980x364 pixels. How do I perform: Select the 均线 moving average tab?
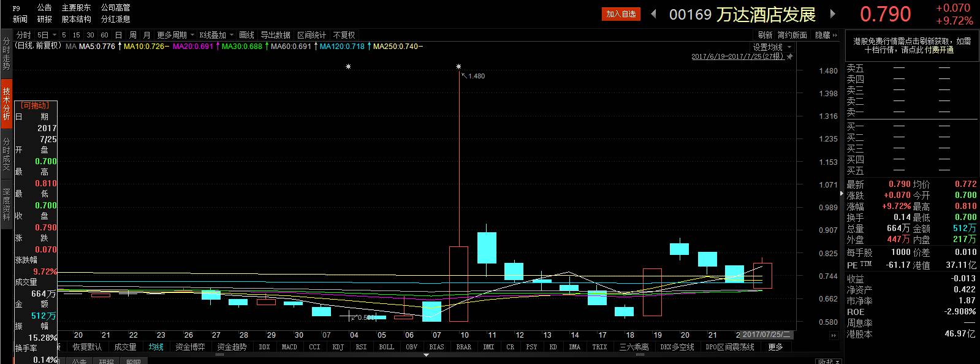click(156, 347)
